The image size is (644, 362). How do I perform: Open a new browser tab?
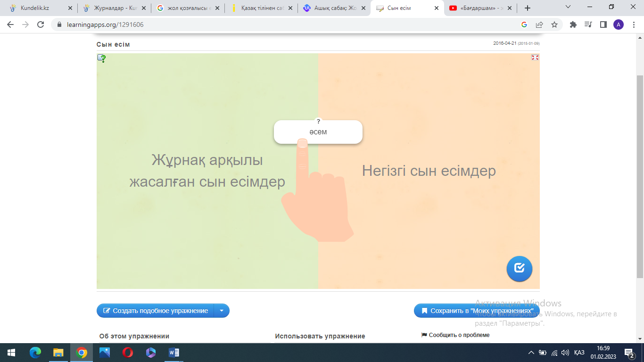click(x=528, y=8)
